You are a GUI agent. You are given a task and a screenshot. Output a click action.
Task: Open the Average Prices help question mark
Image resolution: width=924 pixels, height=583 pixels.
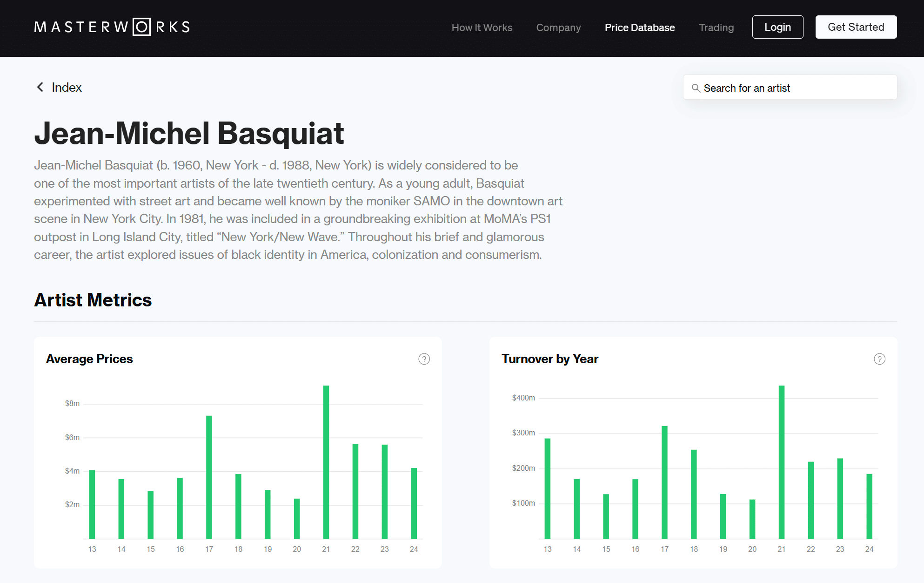coord(424,359)
